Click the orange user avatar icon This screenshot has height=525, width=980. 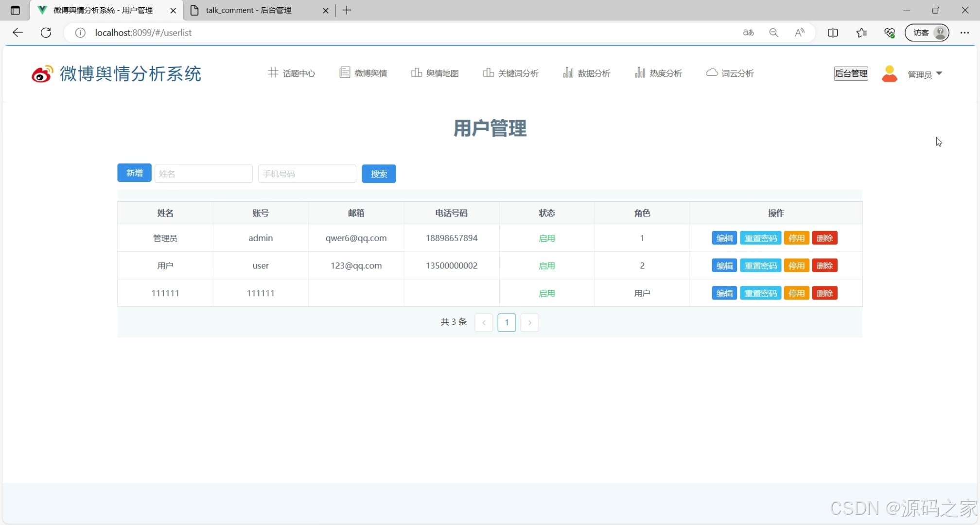coord(889,74)
